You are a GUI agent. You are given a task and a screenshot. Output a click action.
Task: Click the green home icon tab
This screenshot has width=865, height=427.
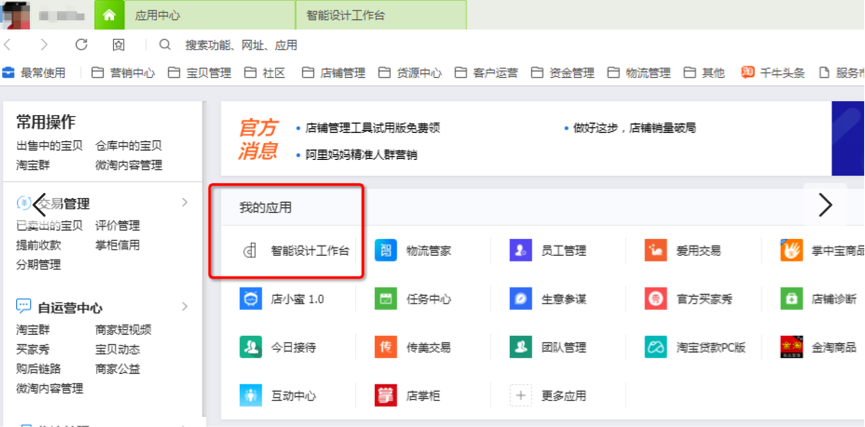click(108, 16)
